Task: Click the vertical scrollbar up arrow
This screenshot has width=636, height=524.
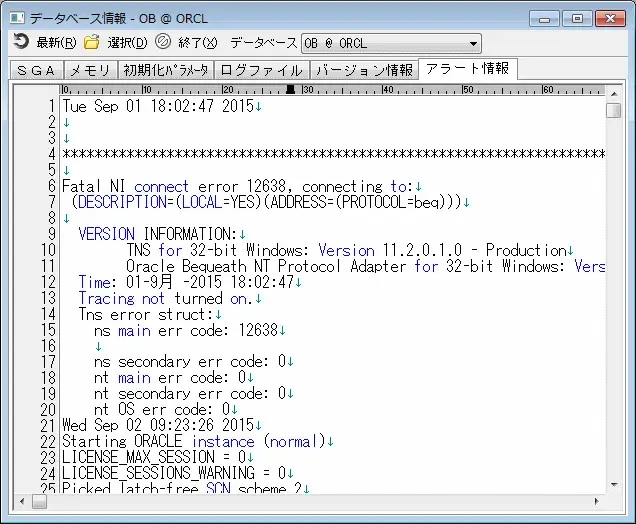Action: 613,91
